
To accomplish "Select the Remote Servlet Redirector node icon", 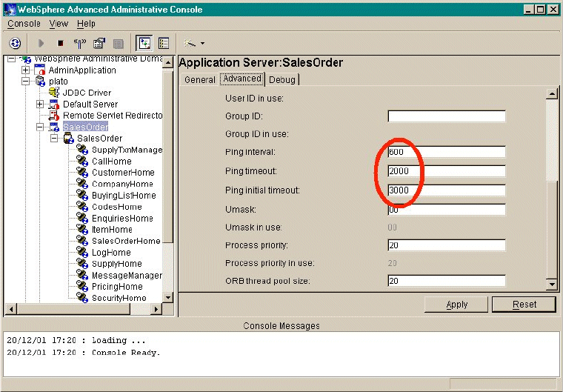I will 54,116.
